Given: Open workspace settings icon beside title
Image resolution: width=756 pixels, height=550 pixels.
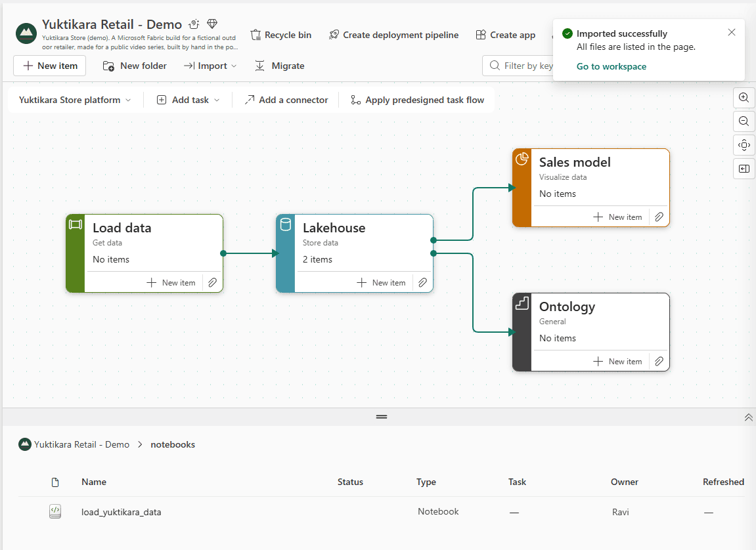Looking at the screenshot, I should pos(194,24).
